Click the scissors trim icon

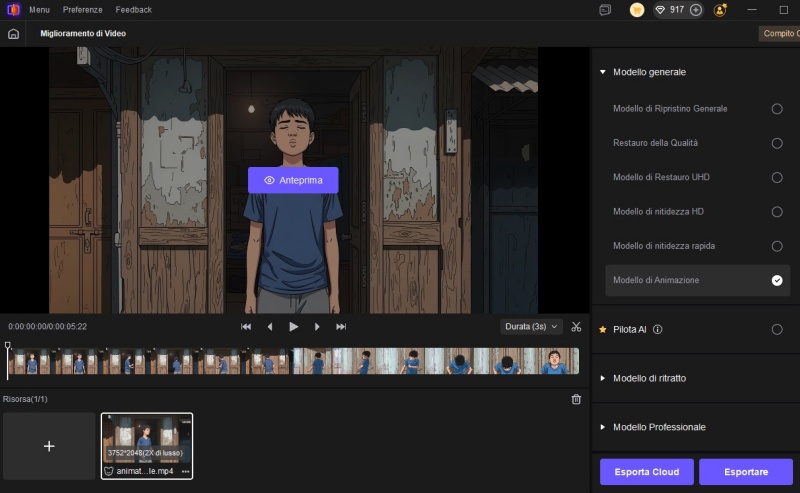576,327
